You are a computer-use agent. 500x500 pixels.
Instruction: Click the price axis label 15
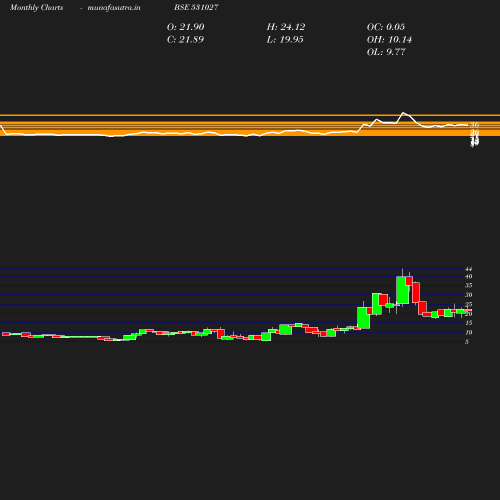(x=468, y=323)
